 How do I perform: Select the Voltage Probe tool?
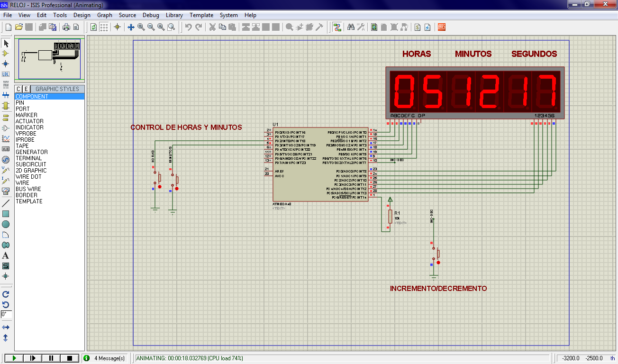(6, 170)
